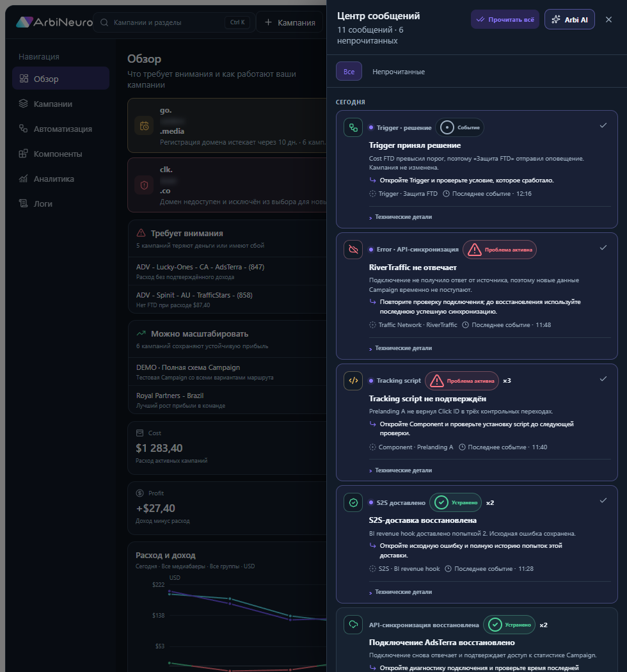627x672 pixels.
Task: Click the search magnifier icon
Action: click(104, 22)
